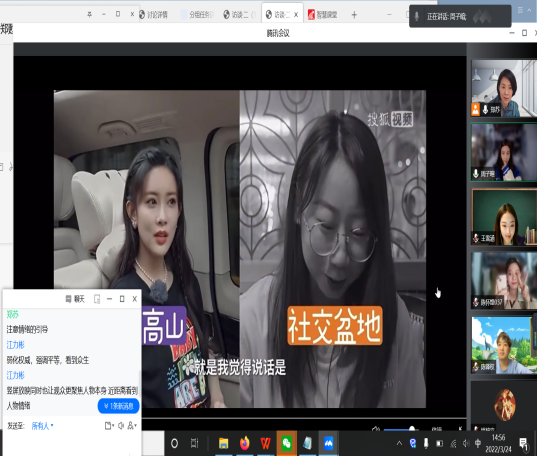This screenshot has width=537, height=456.
Task: Open the chat pop-out icon beside 聊天
Action: (97, 299)
